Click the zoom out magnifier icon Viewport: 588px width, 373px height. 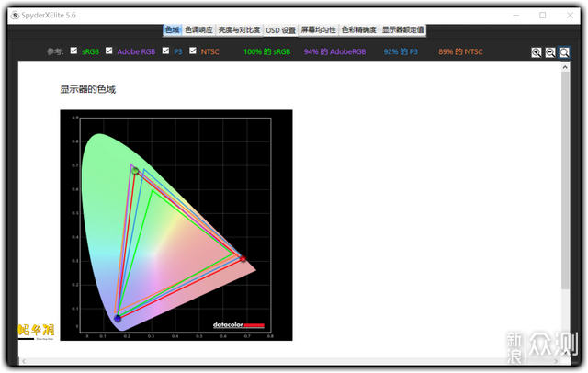click(550, 52)
